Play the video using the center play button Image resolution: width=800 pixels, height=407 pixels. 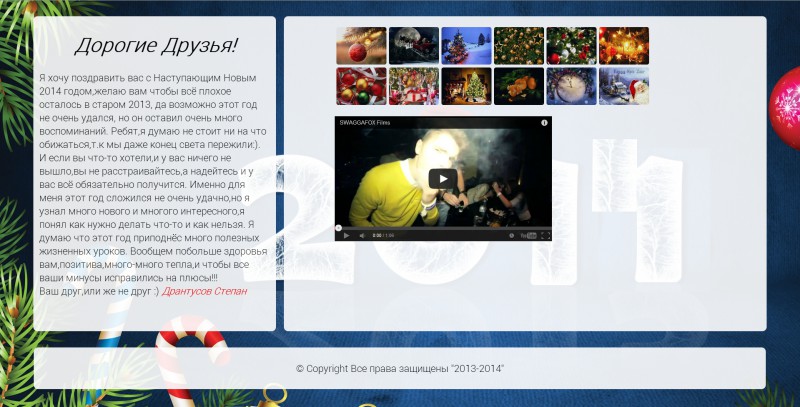coord(442,179)
